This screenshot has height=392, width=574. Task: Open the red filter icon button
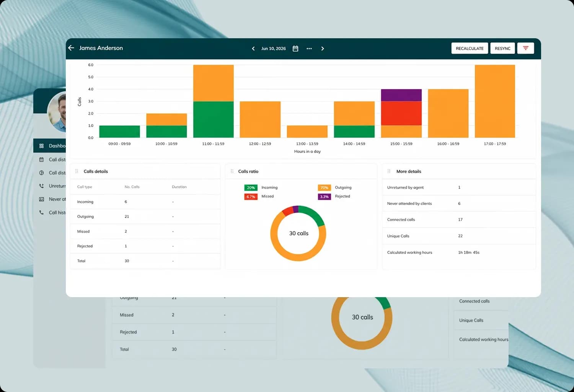[525, 48]
